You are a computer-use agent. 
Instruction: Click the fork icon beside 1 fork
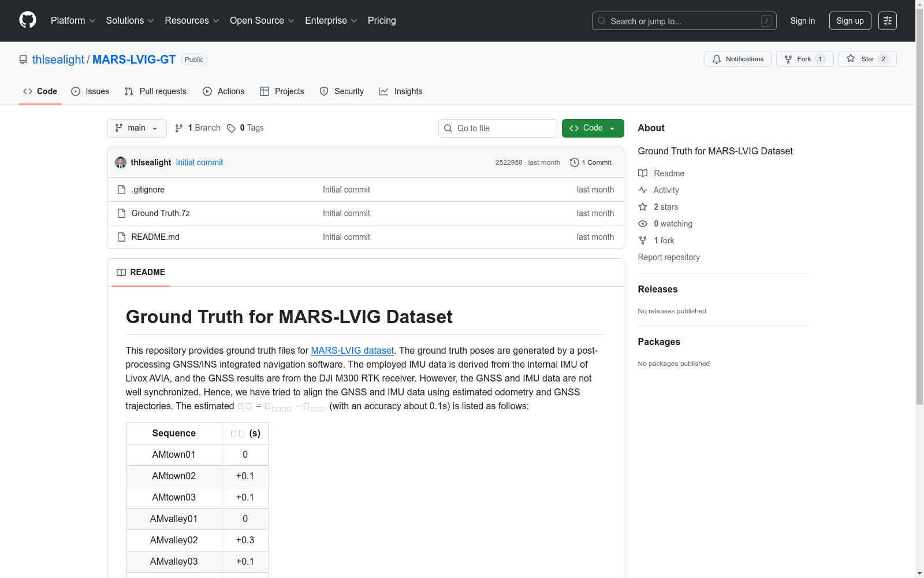point(643,240)
